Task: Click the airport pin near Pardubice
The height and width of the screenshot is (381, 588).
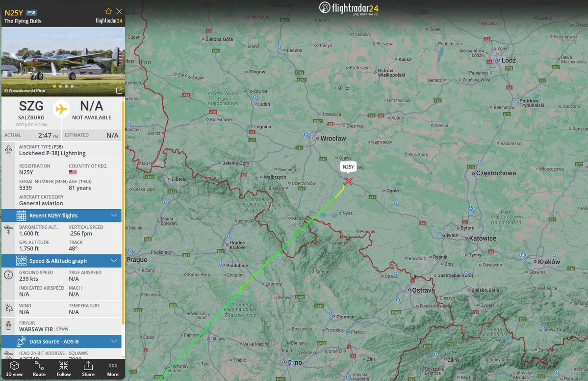Action: (220, 264)
